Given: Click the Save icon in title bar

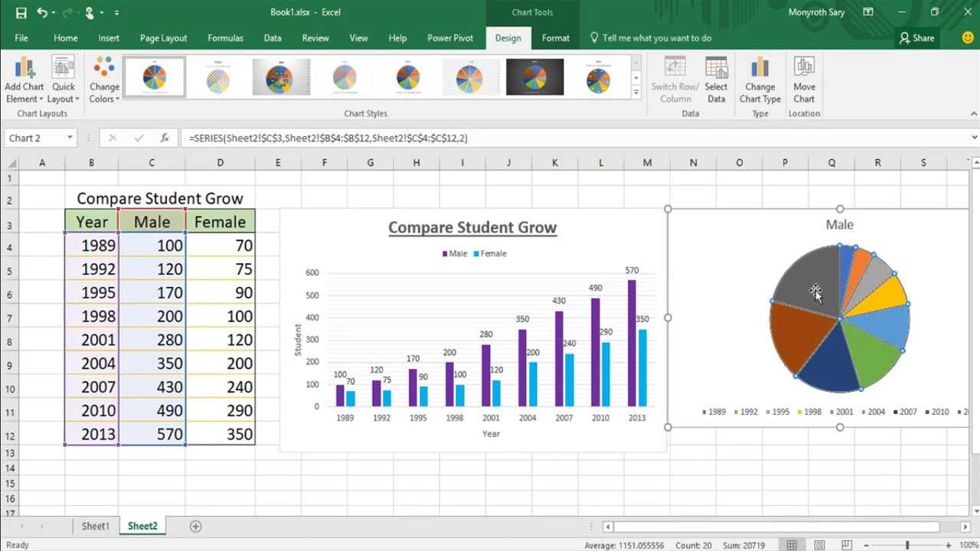Looking at the screenshot, I should [x=21, y=12].
